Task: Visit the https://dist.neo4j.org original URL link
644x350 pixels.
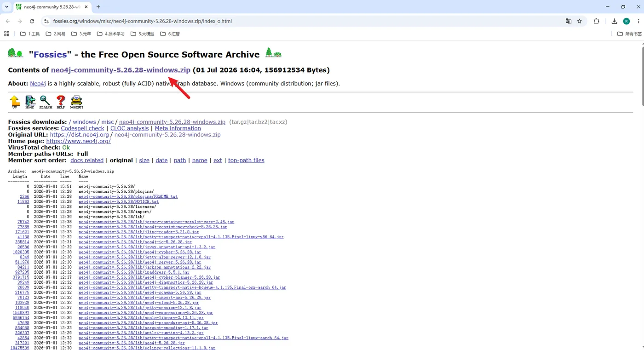Action: (x=79, y=135)
